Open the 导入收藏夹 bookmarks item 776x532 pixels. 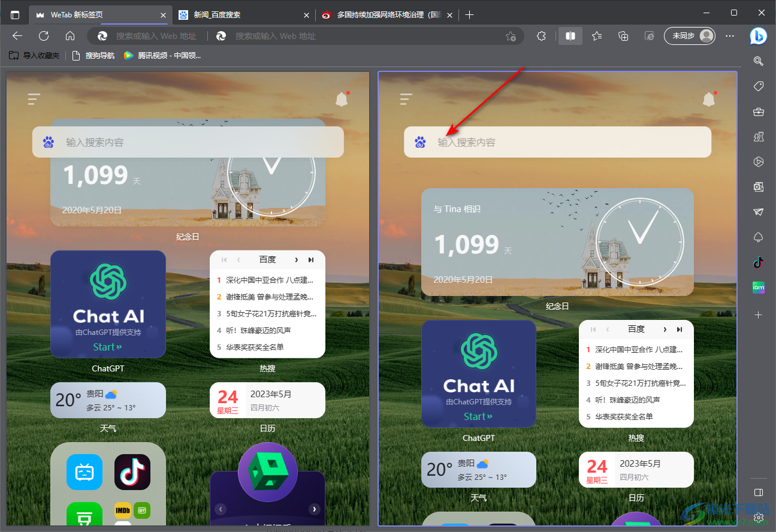34,56
